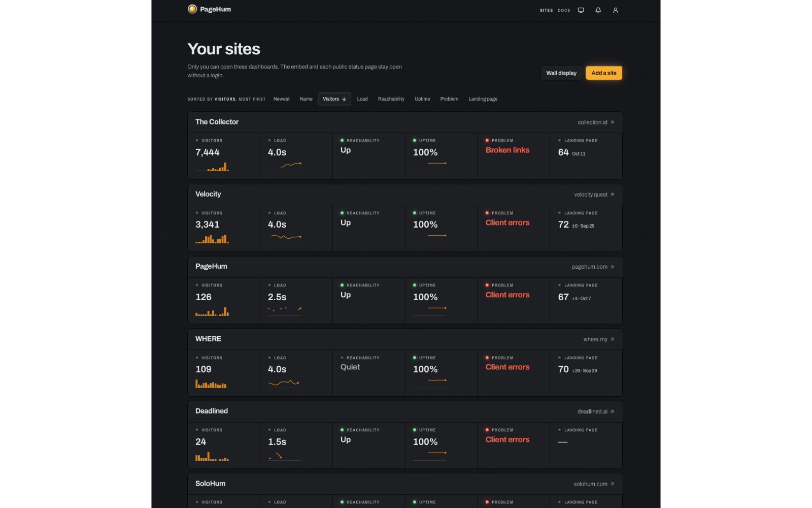Open the WHERE site title
Viewport: 812px width, 508px height.
pyautogui.click(x=208, y=339)
